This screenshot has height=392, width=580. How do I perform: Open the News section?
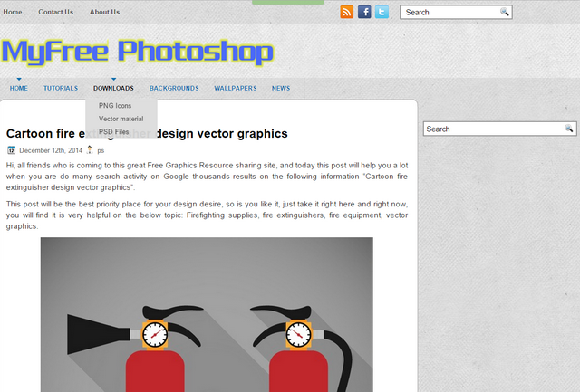point(281,88)
